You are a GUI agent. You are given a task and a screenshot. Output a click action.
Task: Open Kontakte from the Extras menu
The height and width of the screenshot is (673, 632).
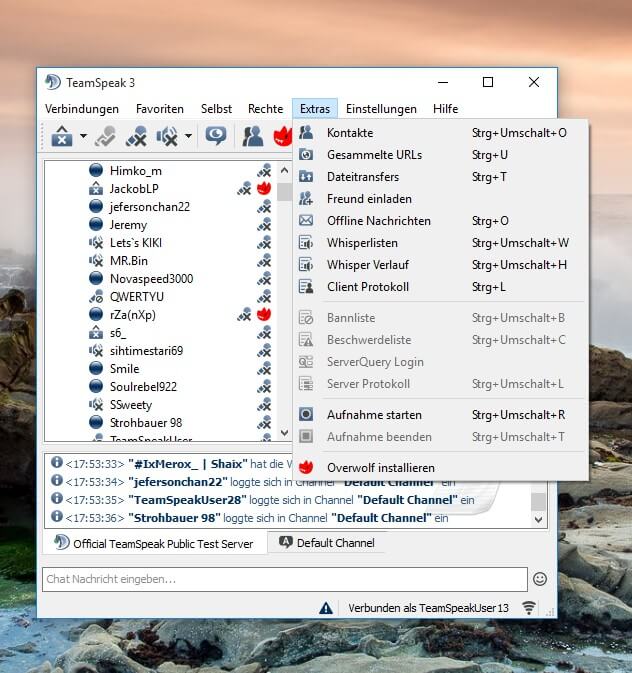coord(441,133)
